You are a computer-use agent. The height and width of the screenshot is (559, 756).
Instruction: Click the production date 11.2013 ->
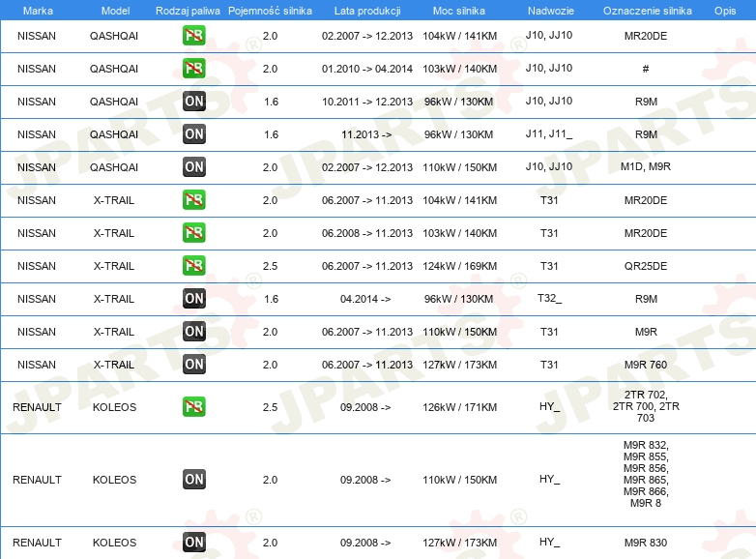[x=366, y=134]
